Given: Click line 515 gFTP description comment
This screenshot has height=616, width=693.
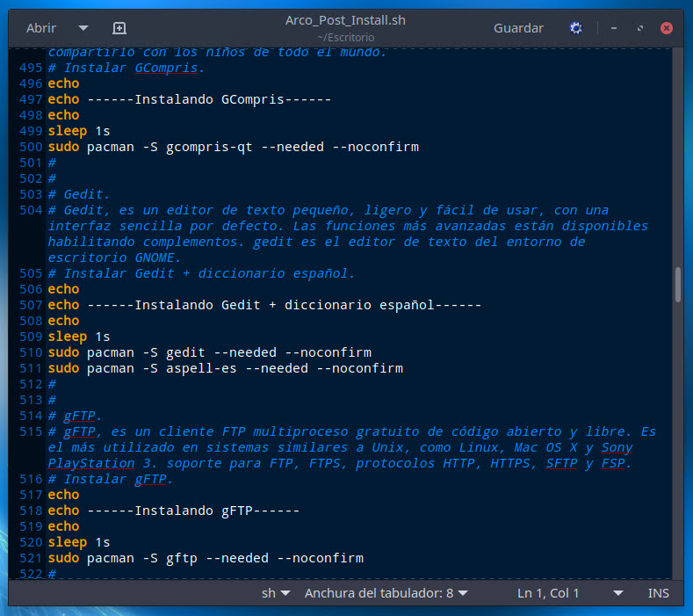Looking at the screenshot, I should tap(352, 447).
